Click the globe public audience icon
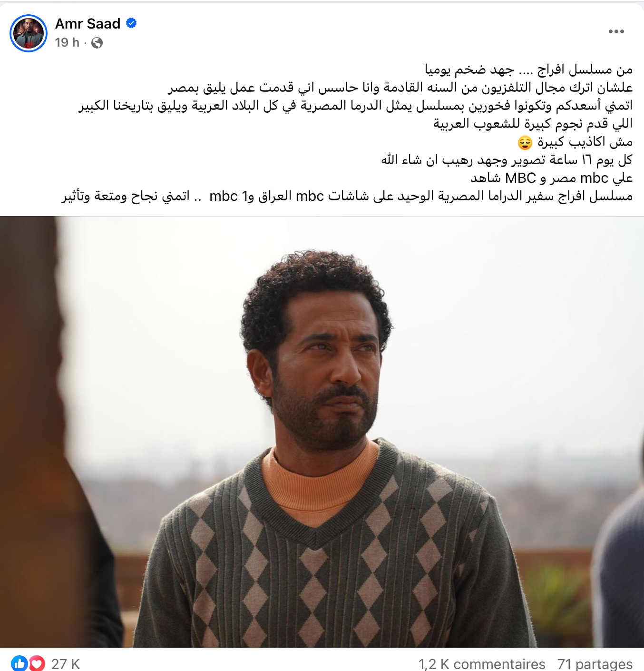644x671 pixels. coord(97,43)
